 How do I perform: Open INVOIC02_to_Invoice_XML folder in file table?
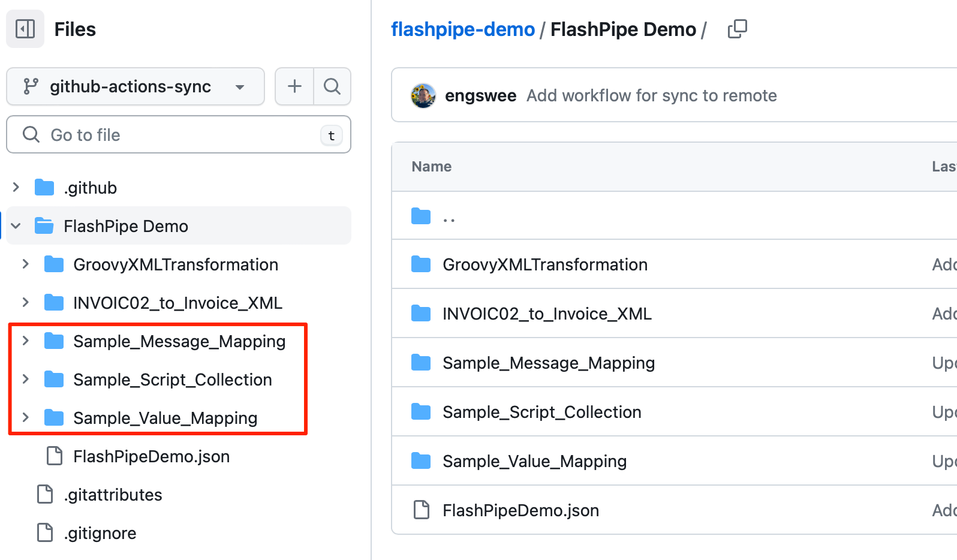(547, 314)
